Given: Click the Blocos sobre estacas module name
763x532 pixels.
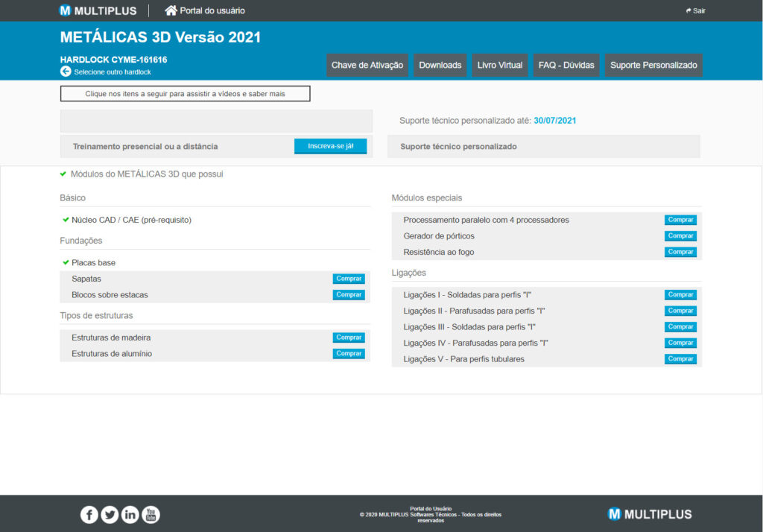Looking at the screenshot, I should [110, 295].
